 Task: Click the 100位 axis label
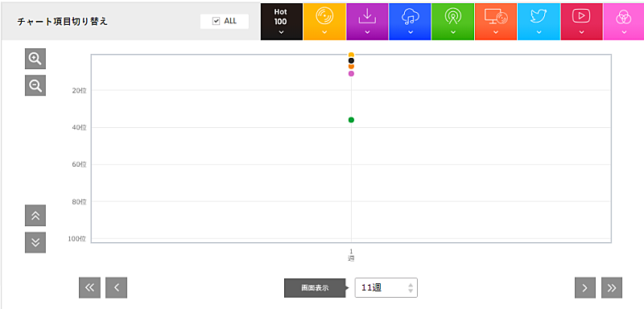tap(77, 239)
